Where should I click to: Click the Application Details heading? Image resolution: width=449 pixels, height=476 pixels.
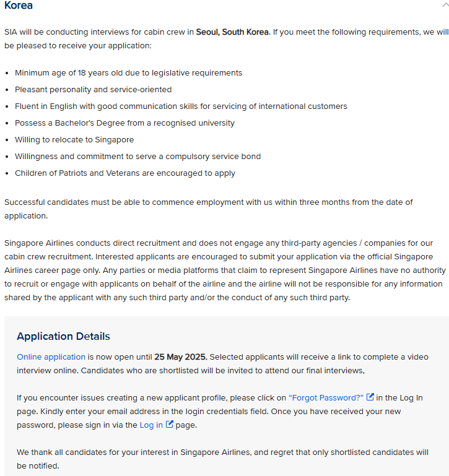[63, 337]
